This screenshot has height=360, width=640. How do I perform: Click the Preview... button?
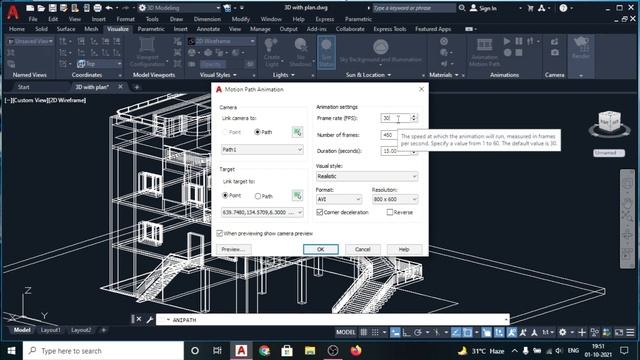click(233, 249)
